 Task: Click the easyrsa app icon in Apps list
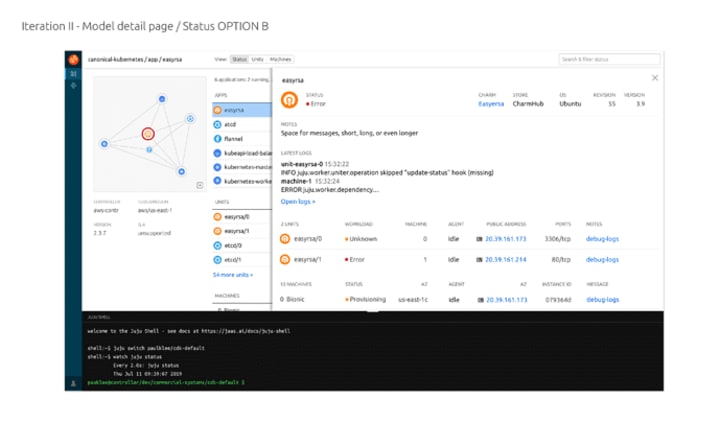pyautogui.click(x=218, y=110)
